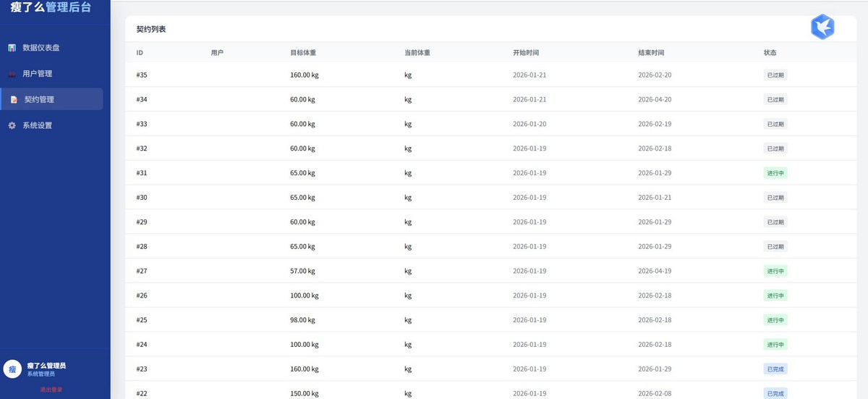Click end date 2026-04-20 in row #34
Screen dimensions: 868x399
(655, 99)
